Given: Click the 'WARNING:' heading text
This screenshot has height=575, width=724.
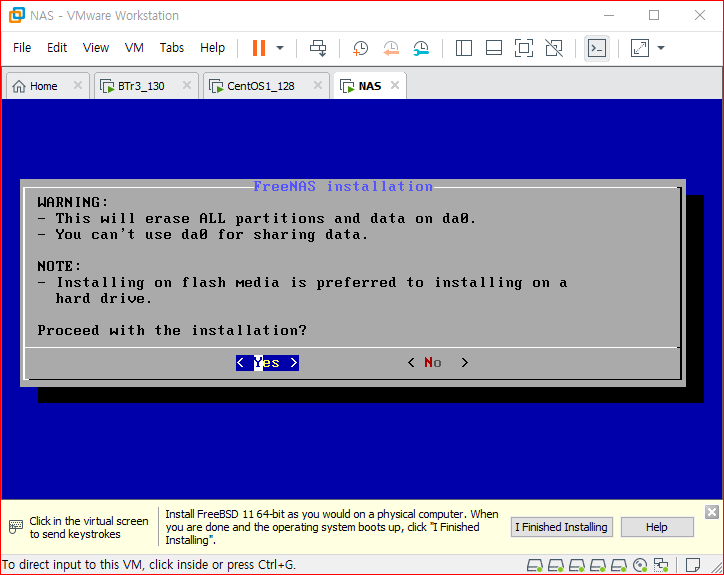Looking at the screenshot, I should tap(72, 202).
